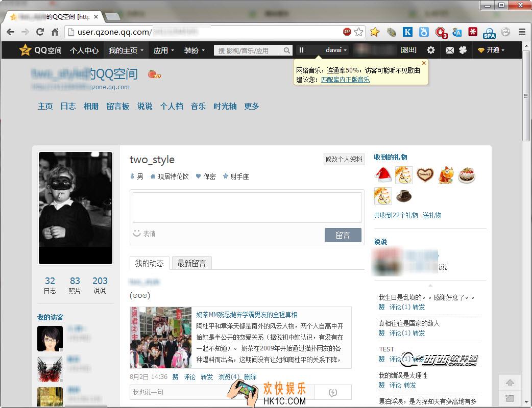Screen dimensions: 532x408
Task: Click the 我也说一句 comment field
Action: [x=222, y=392]
